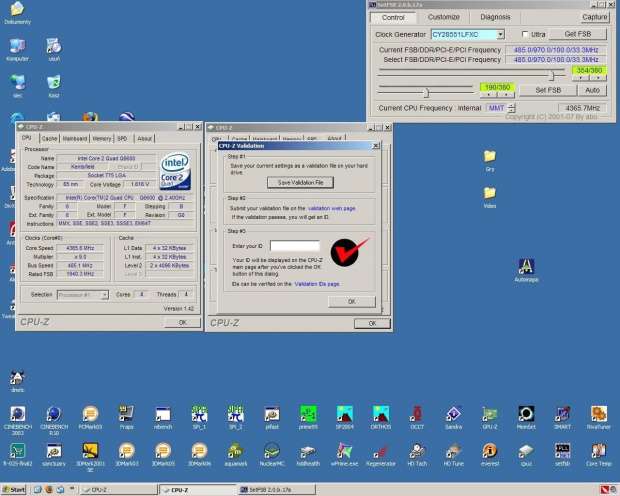Screen dimensions: 620x496
Task: Open the SPD tab in left CPU-Z
Action: [122, 138]
